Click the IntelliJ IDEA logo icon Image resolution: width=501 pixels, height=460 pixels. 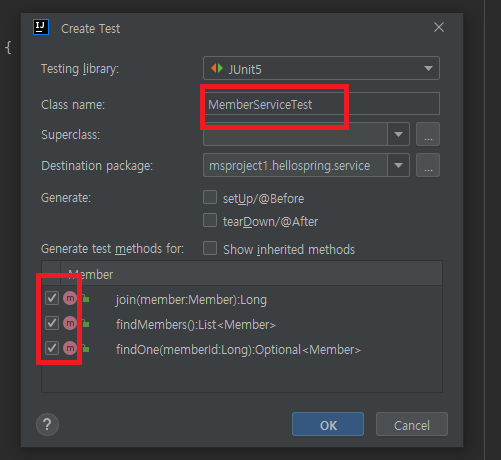click(41, 27)
